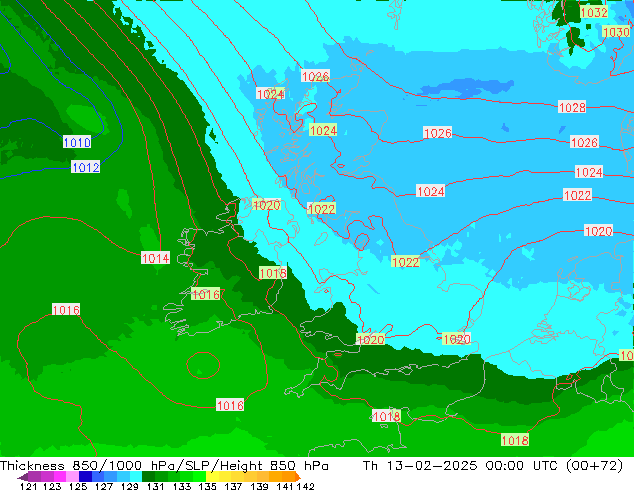Click the legend value 129
This screenshot has height=490, width=634.
pos(129,486)
